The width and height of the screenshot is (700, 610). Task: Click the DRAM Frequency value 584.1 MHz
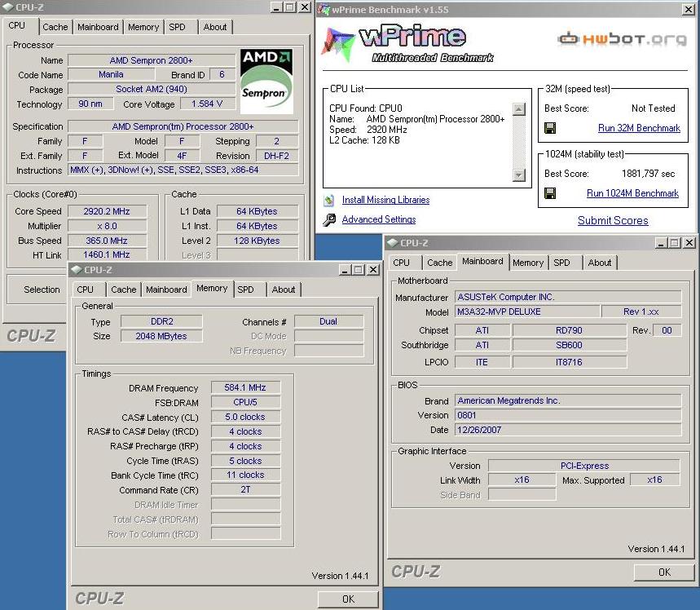[245, 387]
